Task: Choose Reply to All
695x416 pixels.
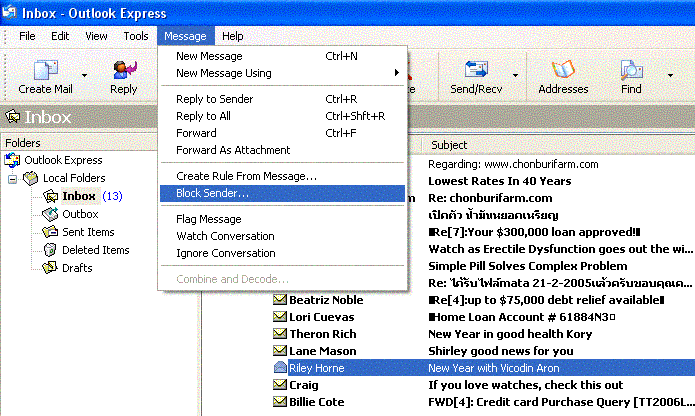Action: pos(282,116)
